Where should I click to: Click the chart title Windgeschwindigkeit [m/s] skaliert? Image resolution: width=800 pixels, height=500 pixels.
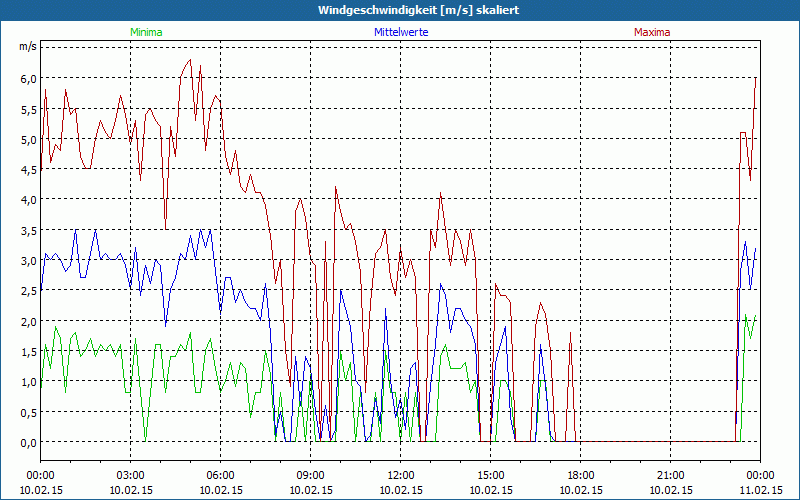point(418,10)
